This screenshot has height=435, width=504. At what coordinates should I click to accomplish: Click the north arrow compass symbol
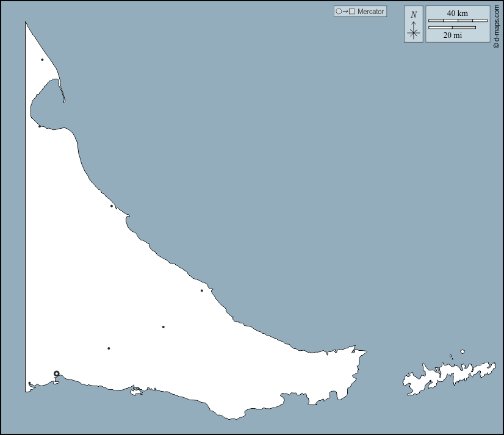414,31
